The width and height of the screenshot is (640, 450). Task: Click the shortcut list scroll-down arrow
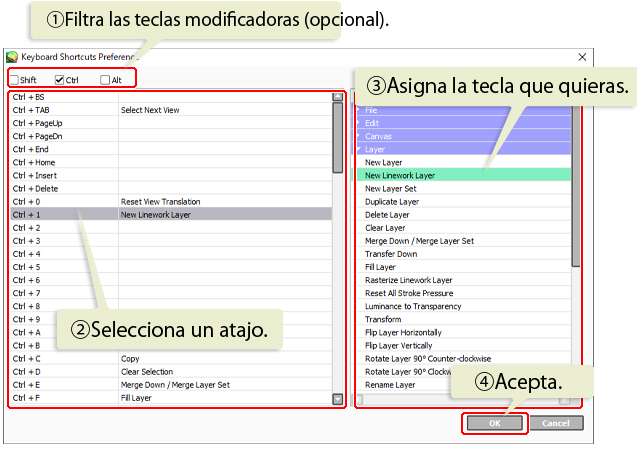coord(338,398)
